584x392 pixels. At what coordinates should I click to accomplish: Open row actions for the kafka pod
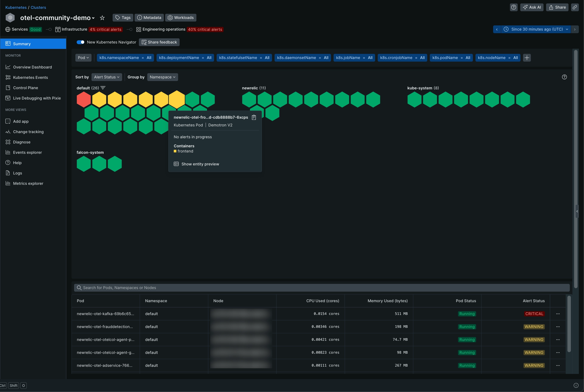click(558, 314)
